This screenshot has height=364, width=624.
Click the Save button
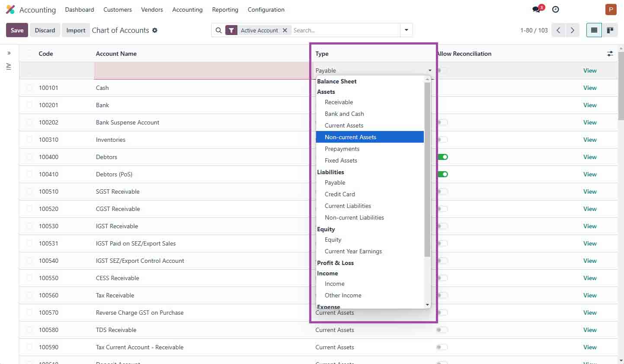17,30
